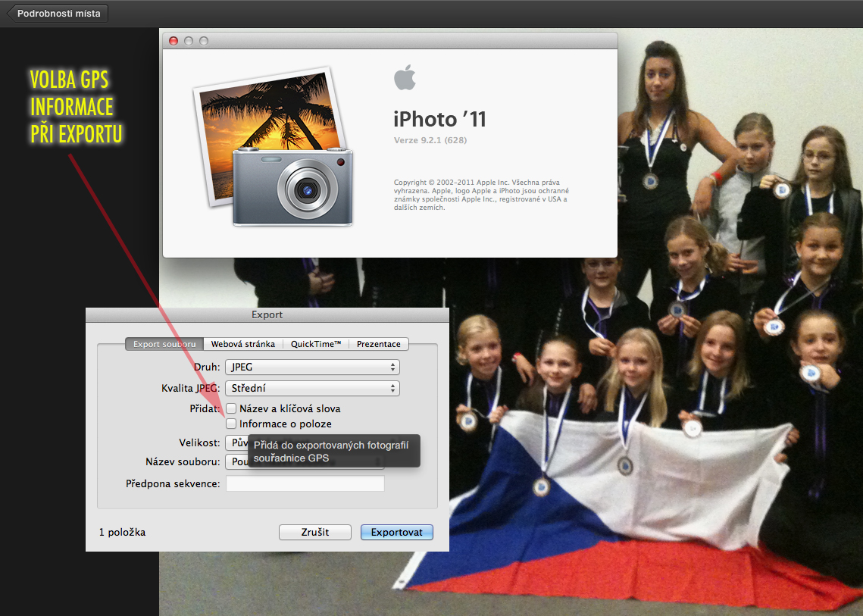Click the Podrobnosti místa button

click(x=56, y=12)
